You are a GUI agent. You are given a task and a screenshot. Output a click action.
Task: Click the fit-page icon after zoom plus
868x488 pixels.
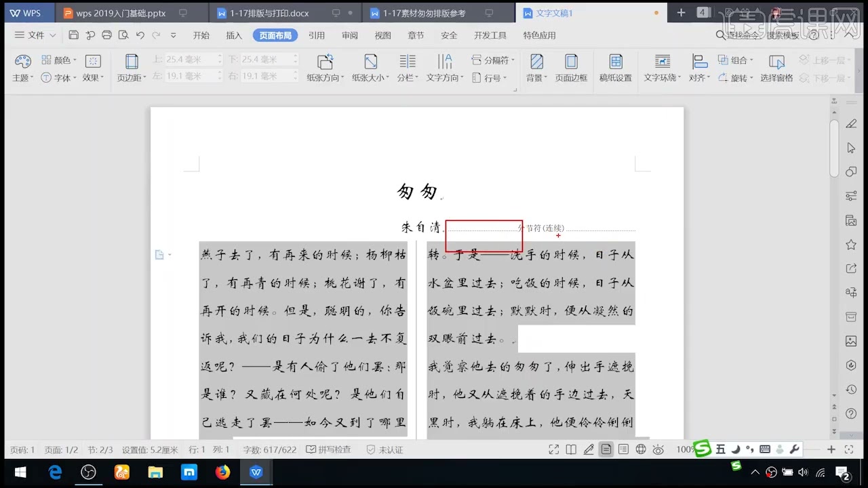coord(848,449)
